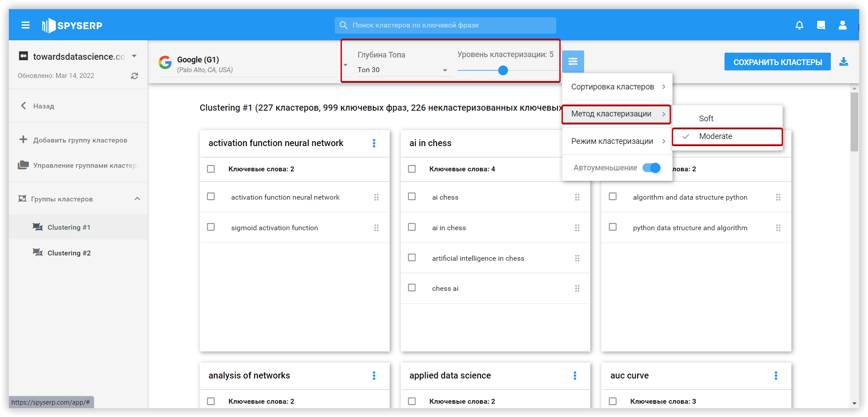The height and width of the screenshot is (417, 868).
Task: Select the Soft clustering method
Action: point(706,118)
